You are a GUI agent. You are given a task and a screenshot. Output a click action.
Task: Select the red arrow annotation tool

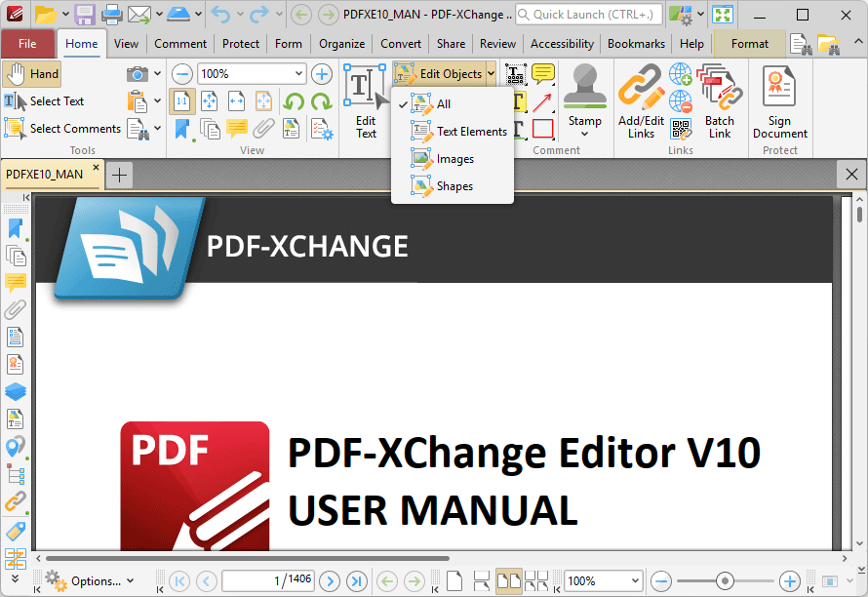point(542,101)
